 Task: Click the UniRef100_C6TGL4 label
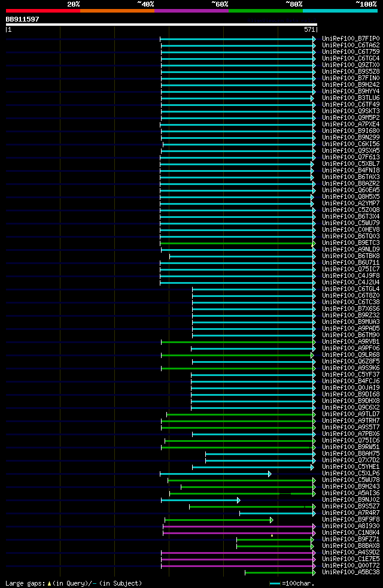click(351, 289)
